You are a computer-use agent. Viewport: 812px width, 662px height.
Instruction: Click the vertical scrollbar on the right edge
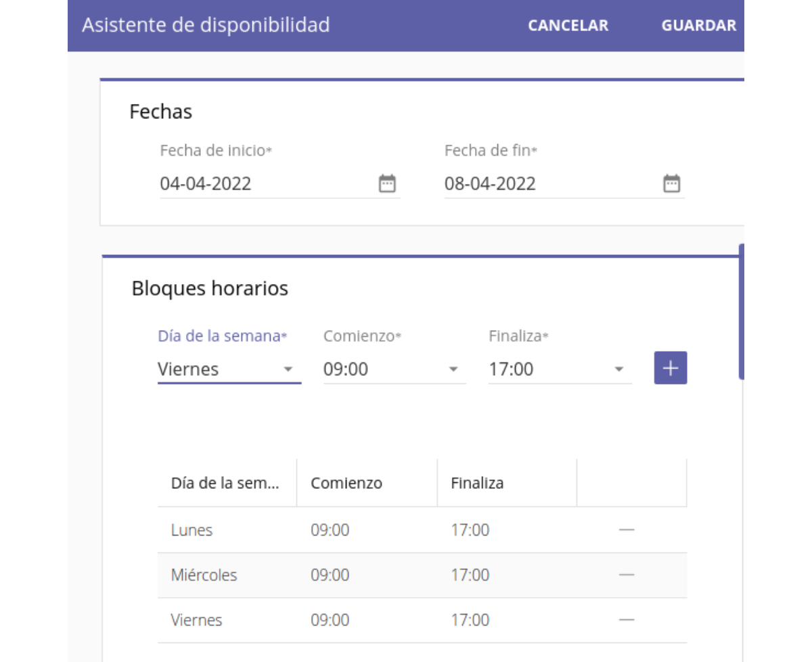[x=742, y=311]
